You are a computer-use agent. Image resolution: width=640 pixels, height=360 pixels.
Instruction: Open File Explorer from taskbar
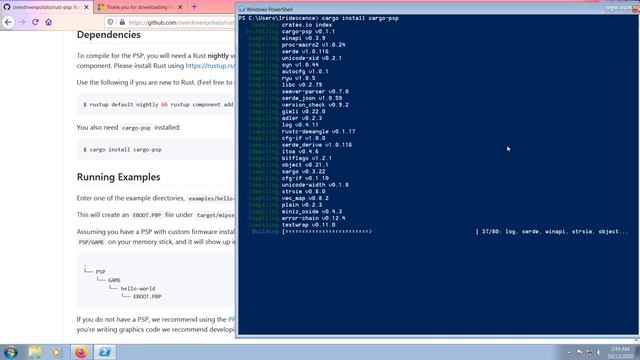click(x=35, y=352)
